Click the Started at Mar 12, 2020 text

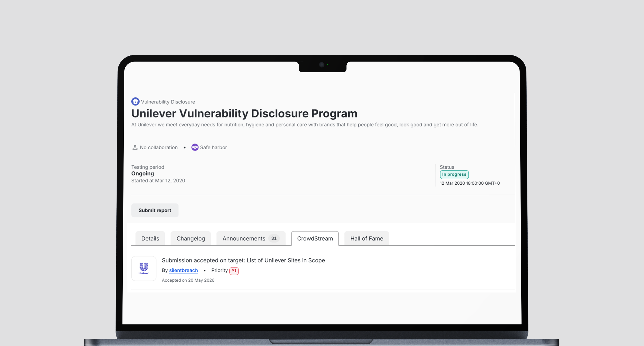[158, 181]
